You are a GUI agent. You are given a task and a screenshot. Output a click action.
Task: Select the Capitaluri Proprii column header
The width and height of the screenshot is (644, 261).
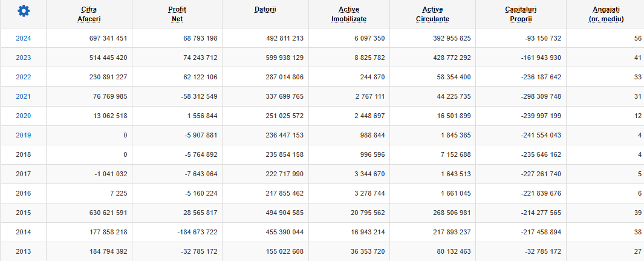(x=521, y=14)
